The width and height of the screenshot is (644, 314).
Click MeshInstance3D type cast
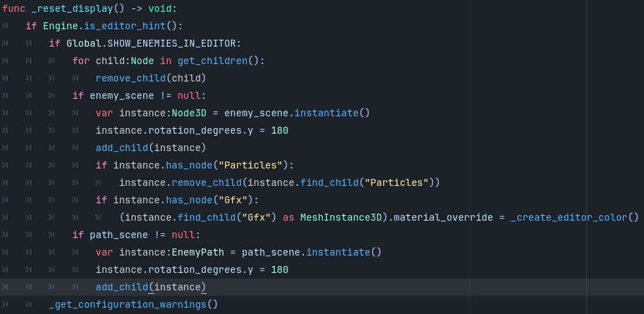341,217
